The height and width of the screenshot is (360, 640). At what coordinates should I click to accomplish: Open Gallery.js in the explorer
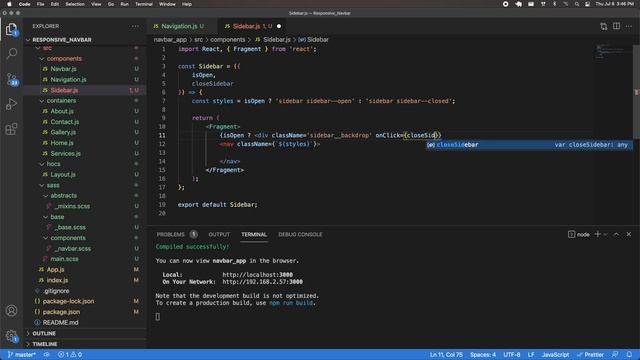[x=85, y=132]
